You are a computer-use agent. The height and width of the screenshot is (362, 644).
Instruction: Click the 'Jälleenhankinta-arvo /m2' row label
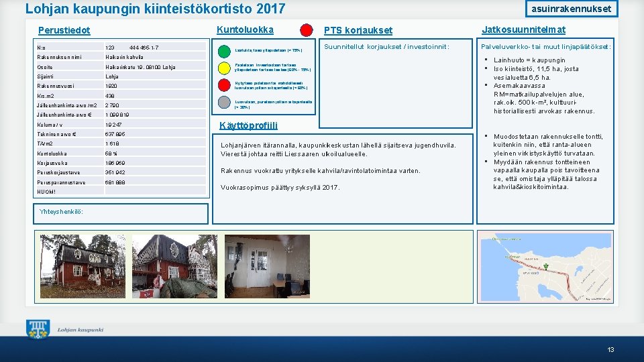[67, 105]
